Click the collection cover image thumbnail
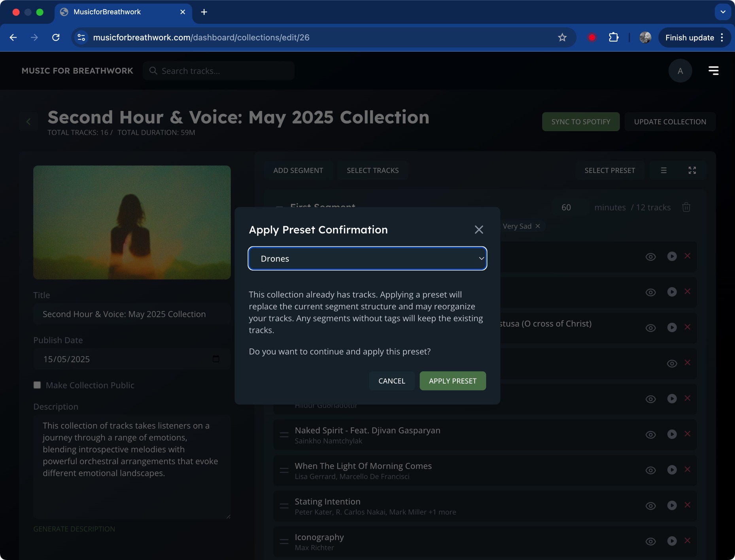Screen dimensions: 735x560 tap(132, 223)
